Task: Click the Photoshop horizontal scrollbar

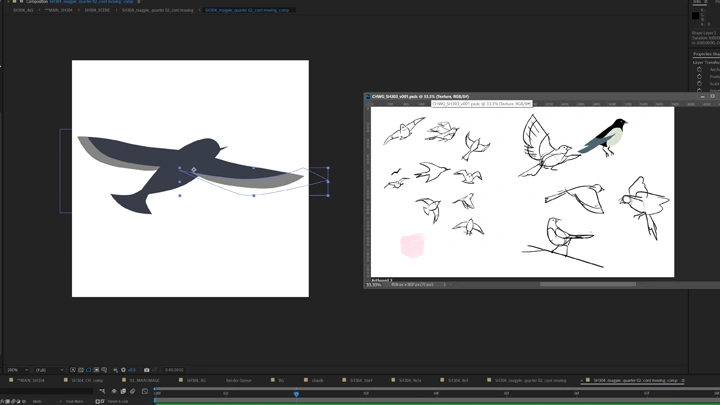Action: tap(588, 284)
